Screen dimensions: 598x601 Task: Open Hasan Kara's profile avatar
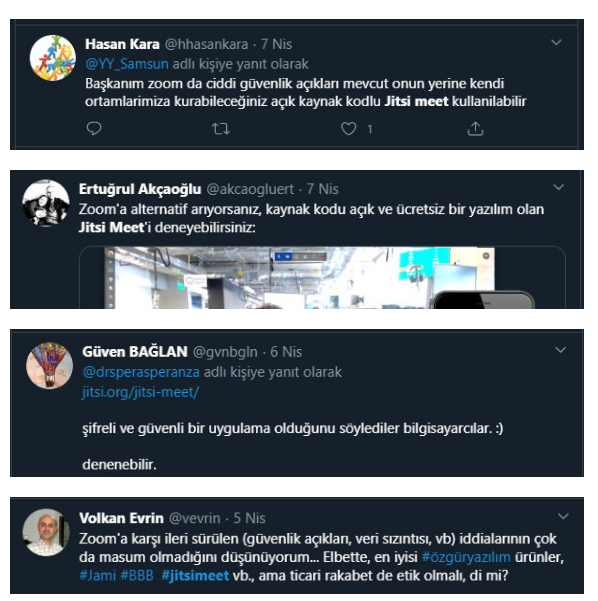click(x=53, y=58)
